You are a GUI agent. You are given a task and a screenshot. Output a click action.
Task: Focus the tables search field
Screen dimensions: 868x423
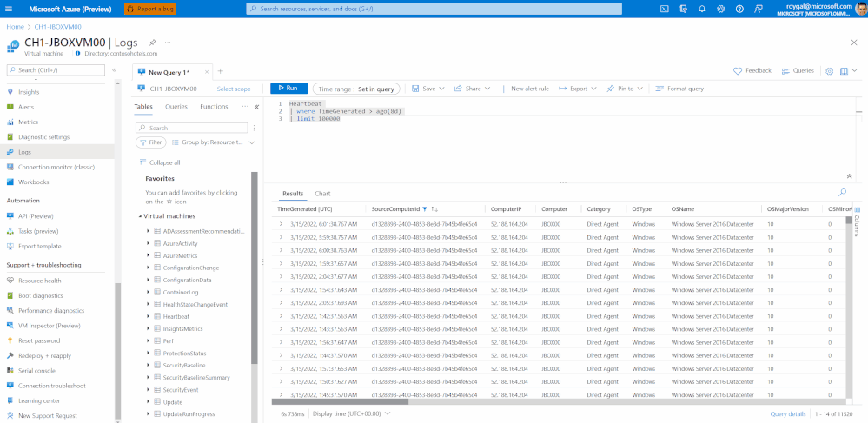pyautogui.click(x=192, y=128)
